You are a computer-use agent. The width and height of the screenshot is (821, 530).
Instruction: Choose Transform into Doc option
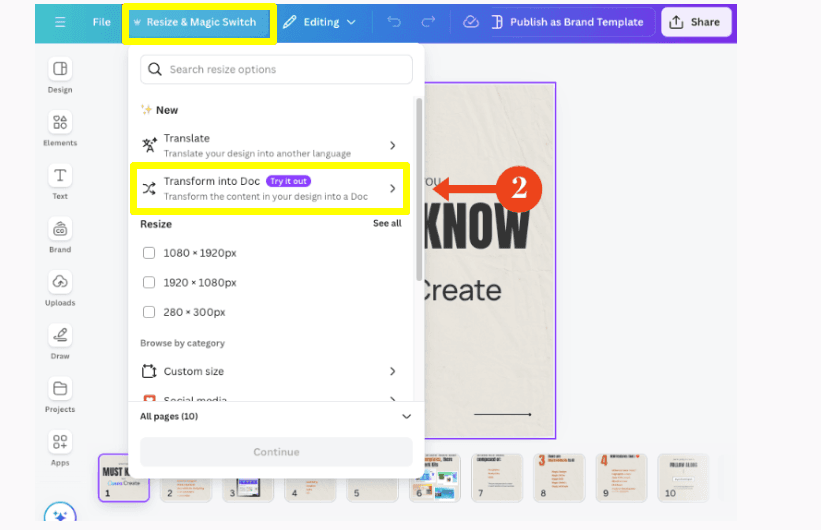coord(269,189)
